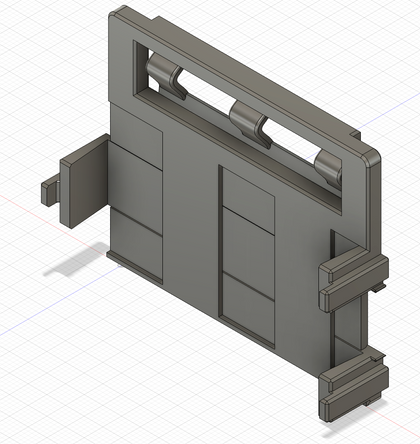Click the flat face between the two panels

coord(191,213)
